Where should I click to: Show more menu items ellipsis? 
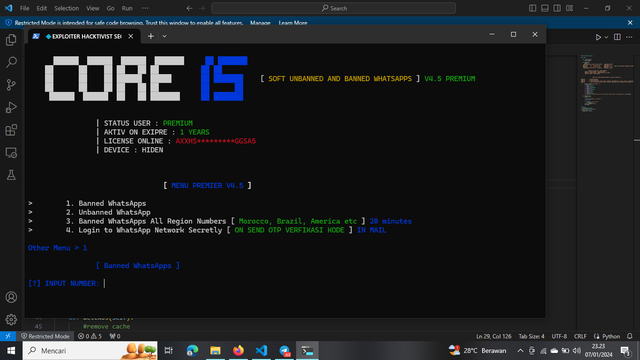coord(145,8)
